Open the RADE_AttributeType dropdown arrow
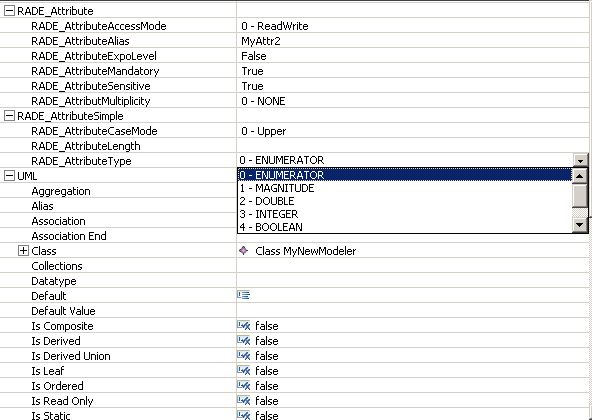592x420 pixels. point(581,161)
